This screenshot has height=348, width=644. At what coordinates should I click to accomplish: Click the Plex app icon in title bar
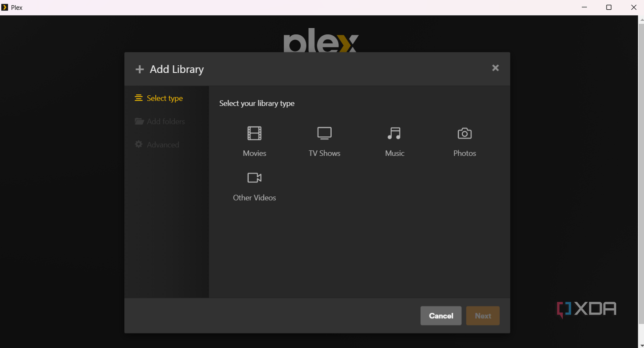[5, 7]
